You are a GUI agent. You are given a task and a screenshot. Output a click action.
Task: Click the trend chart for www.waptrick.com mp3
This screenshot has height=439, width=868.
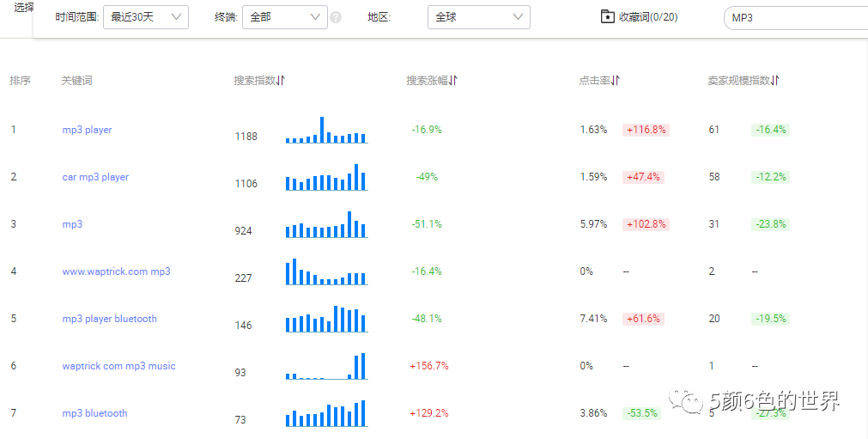click(x=326, y=271)
